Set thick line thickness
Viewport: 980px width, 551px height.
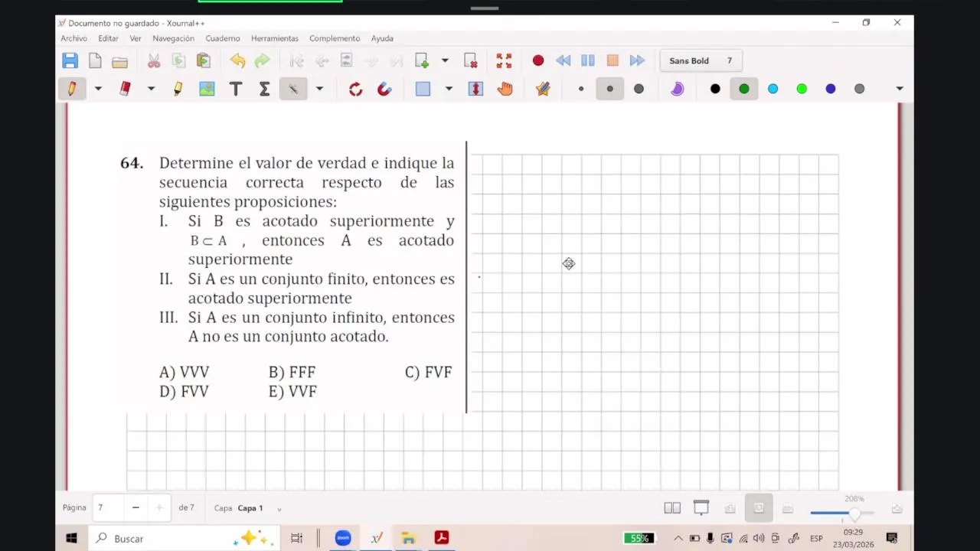[x=639, y=89]
